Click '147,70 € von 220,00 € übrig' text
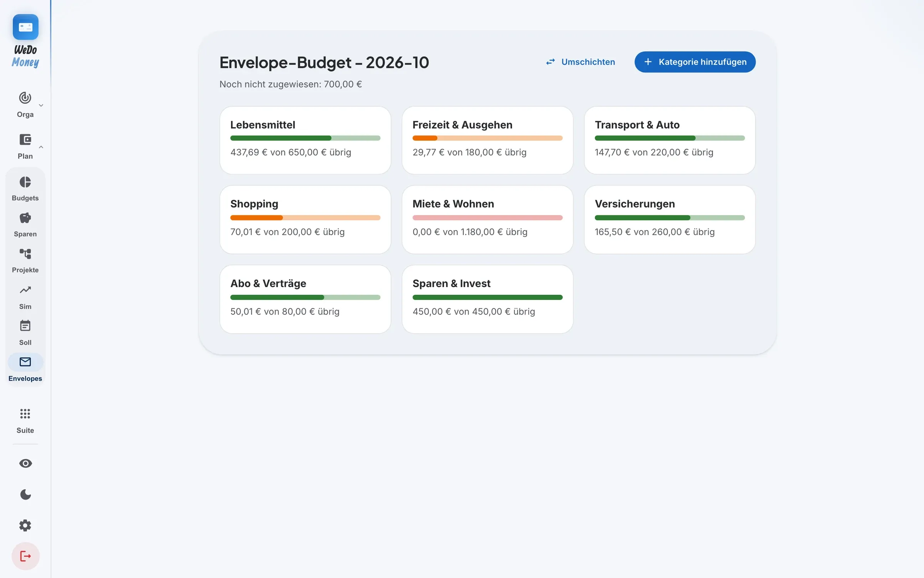The image size is (924, 578). pos(654,153)
